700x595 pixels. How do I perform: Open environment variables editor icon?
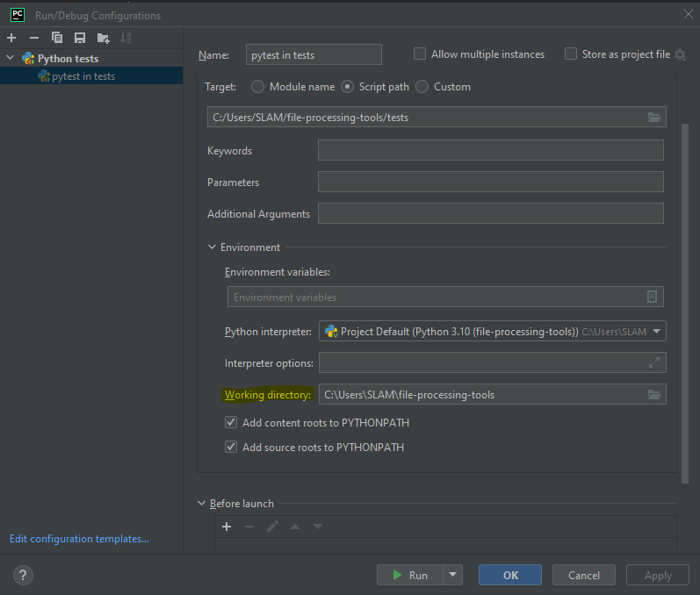tap(652, 297)
